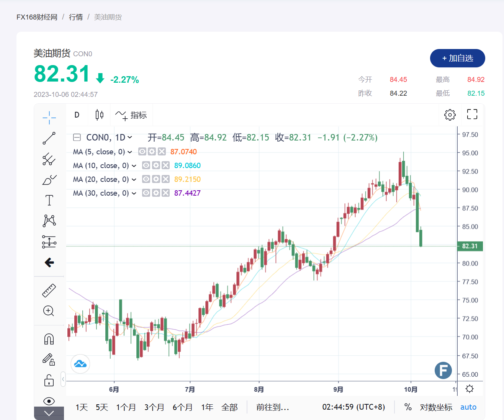Viewport: 504px width, 420px height.
Task: Click the ruler measure tool
Action: (x=49, y=291)
